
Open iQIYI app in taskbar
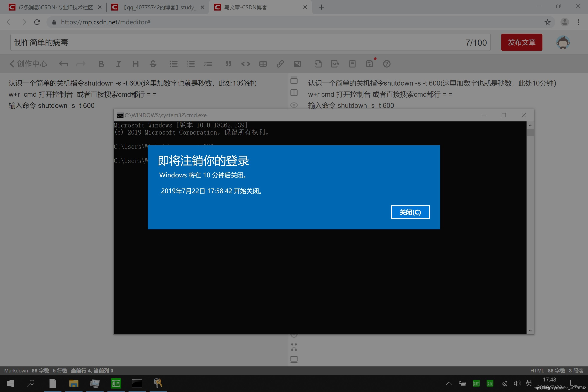pyautogui.click(x=116, y=383)
